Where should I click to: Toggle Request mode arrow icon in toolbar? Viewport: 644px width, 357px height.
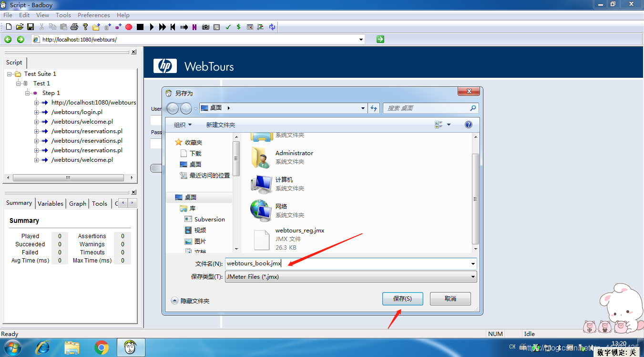pyautogui.click(x=184, y=27)
